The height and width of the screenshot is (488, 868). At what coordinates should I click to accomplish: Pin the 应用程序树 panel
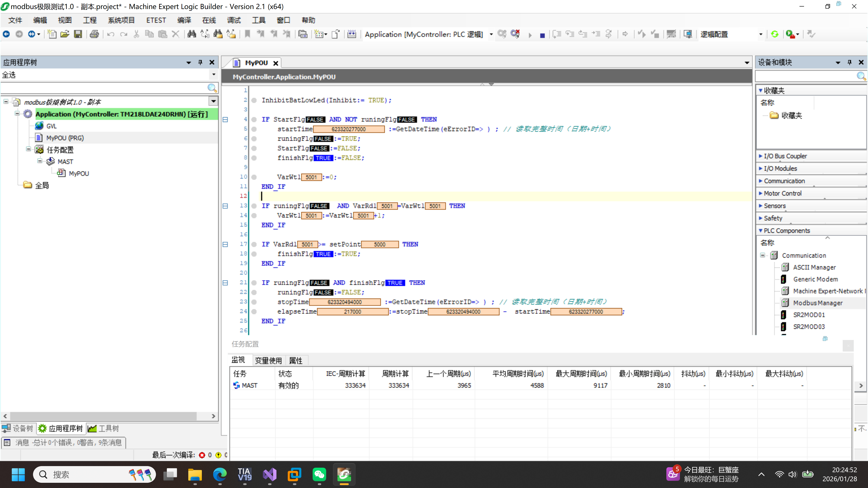200,62
